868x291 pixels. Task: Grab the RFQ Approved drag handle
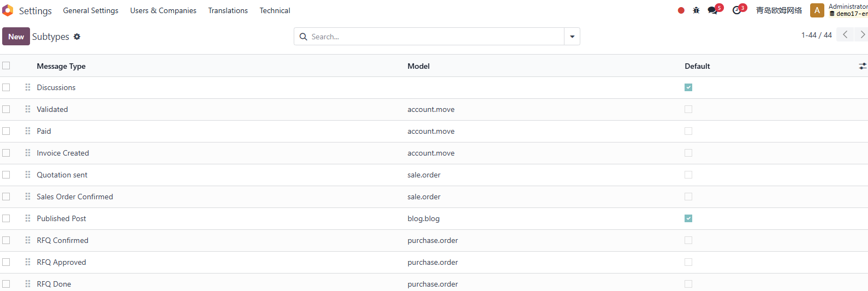pos(28,262)
